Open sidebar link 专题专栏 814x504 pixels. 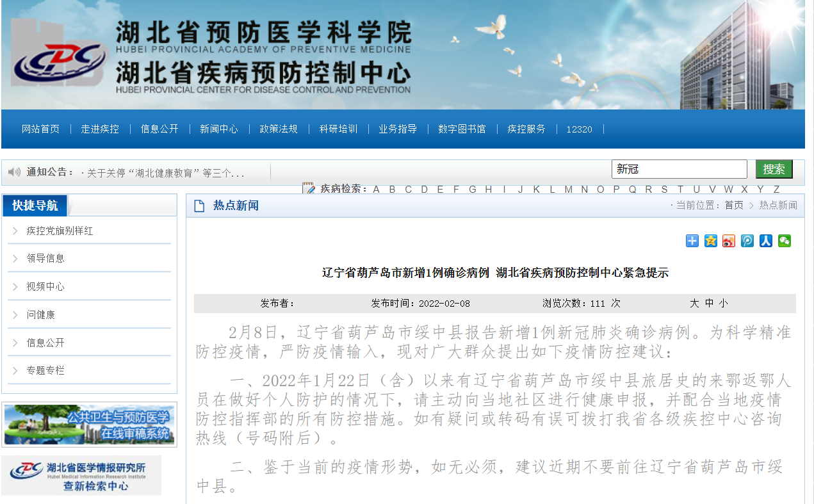point(45,370)
